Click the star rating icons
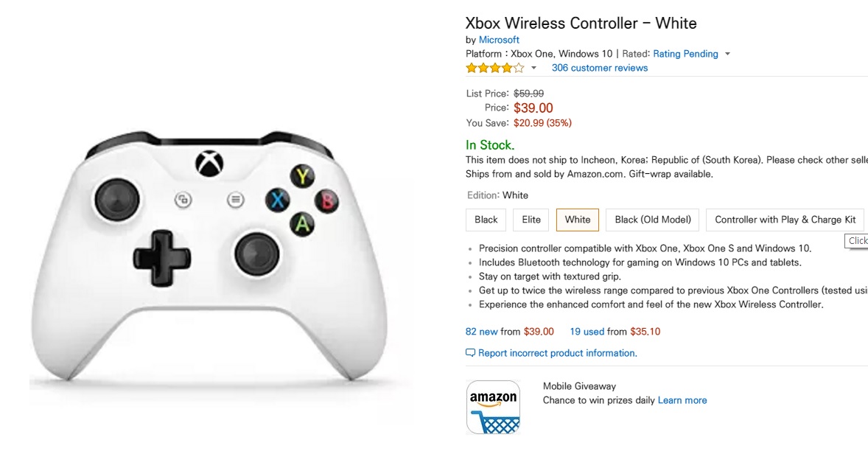This screenshot has height=454, width=868. point(494,68)
